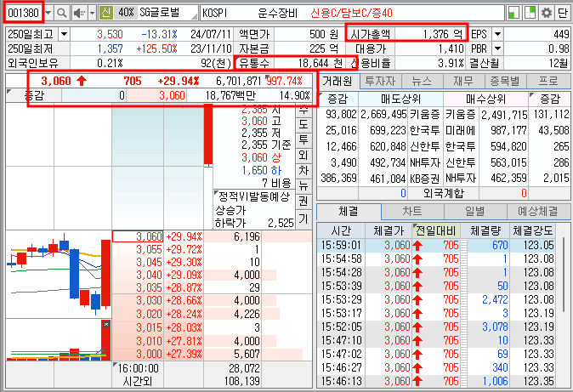
Task: Click the 정적VI발동예상 label
Action: [253, 197]
